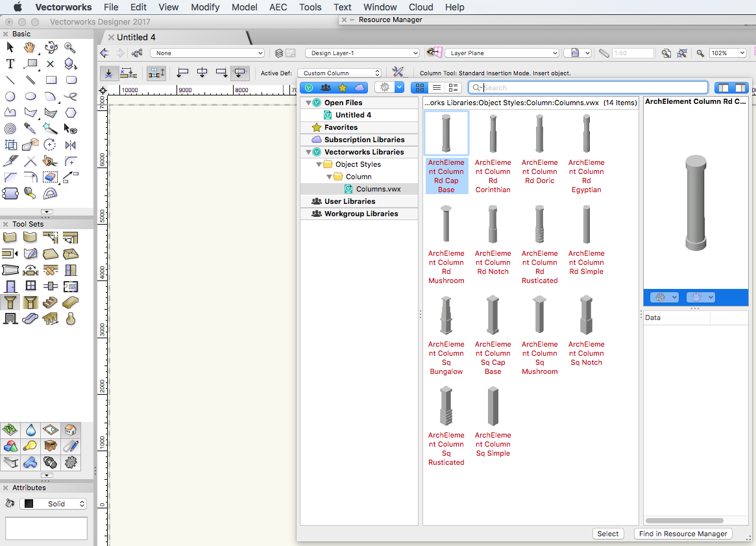Select the Selection tool in the Basic palette
This screenshot has height=546, width=756.
click(x=10, y=47)
